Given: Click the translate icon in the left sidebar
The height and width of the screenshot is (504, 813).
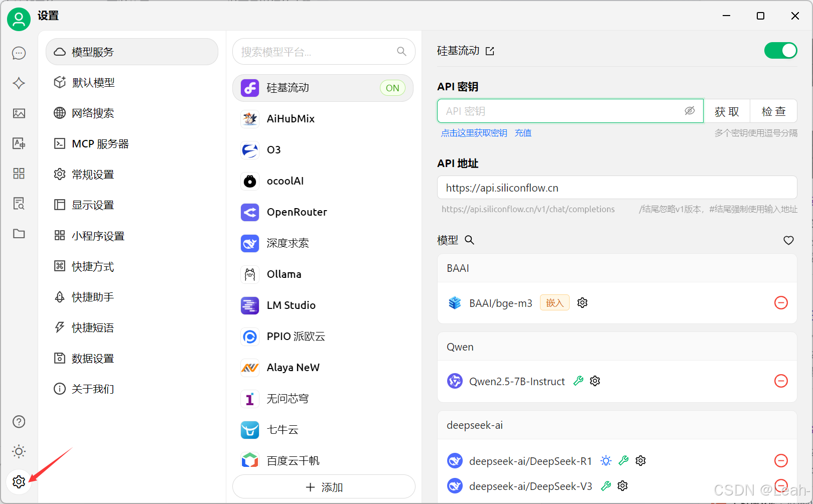Looking at the screenshot, I should point(19,143).
